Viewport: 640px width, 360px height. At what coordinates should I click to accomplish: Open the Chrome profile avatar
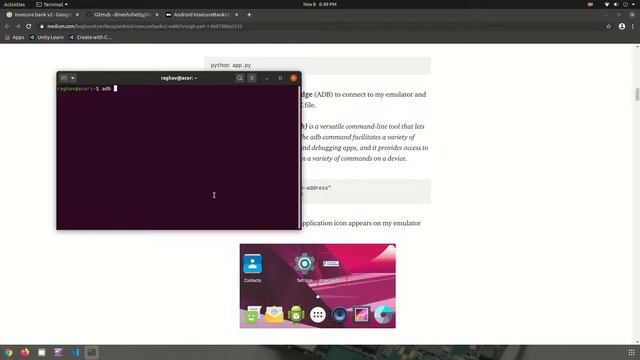click(622, 26)
